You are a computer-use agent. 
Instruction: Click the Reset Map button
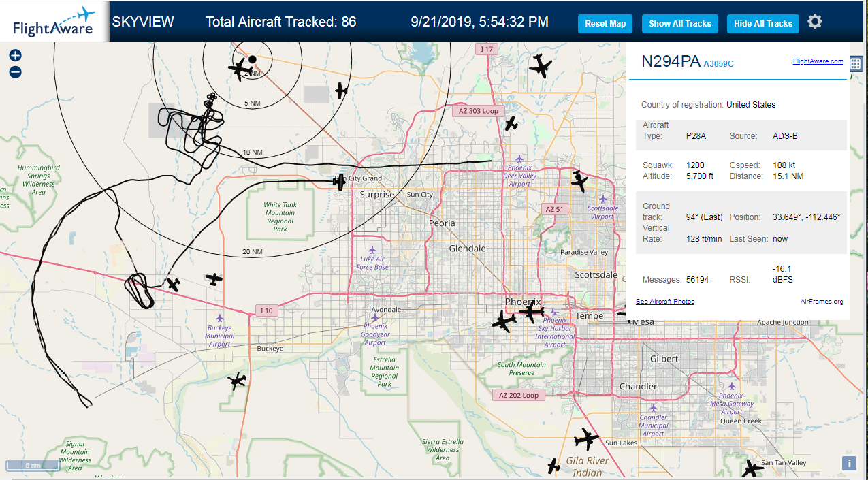point(605,24)
